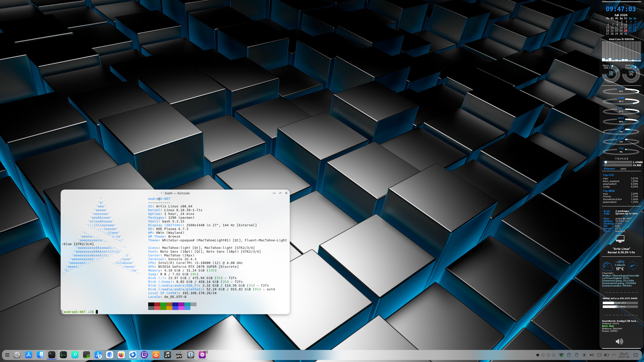Click the Konsole title "~ : bash — Konsole"
The image size is (644, 362).
[175, 193]
